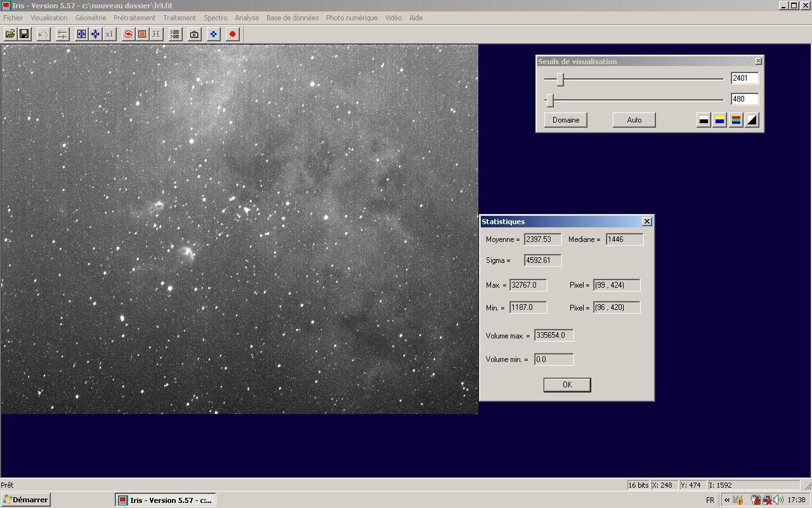Image resolution: width=812 pixels, height=508 pixels.
Task: Expand hidden system tray icons arrow
Action: [x=727, y=500]
